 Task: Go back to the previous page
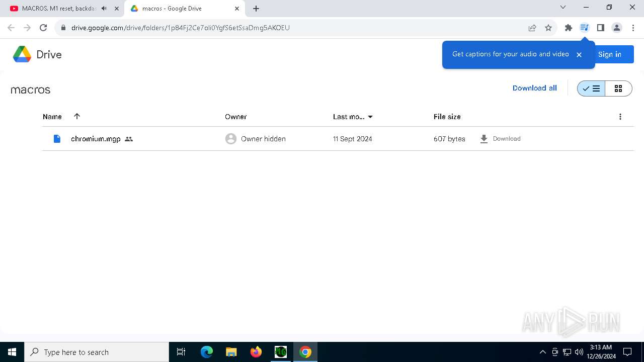[x=11, y=28]
